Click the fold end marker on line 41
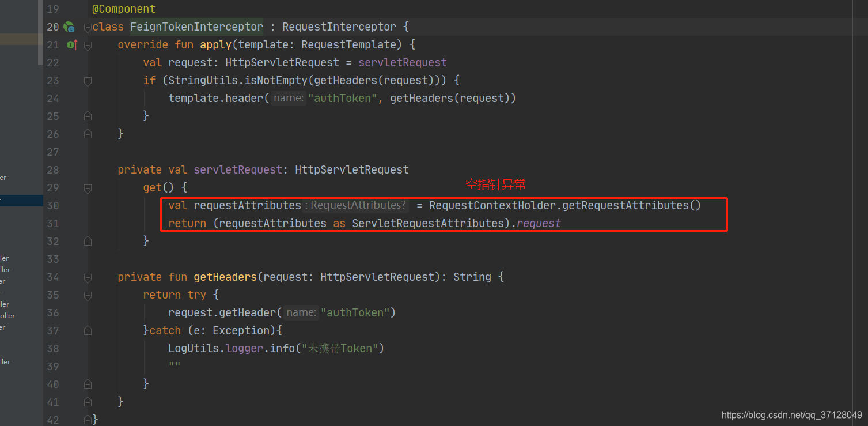Viewport: 868px width, 426px height. coord(88,402)
